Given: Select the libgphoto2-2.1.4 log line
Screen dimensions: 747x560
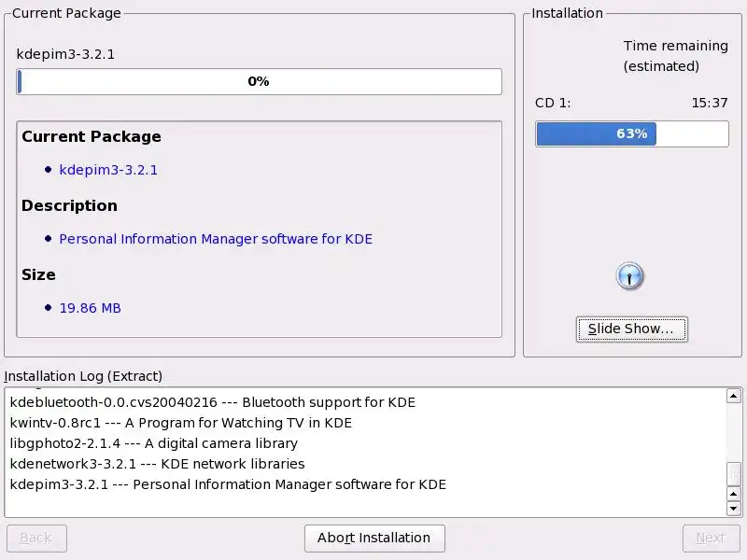Looking at the screenshot, I should [x=153, y=443].
